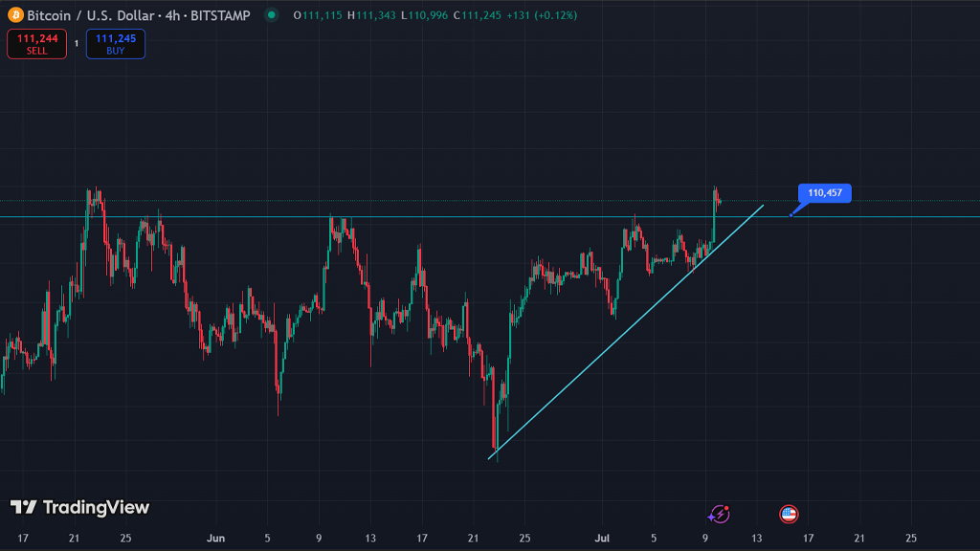Click the high value H111,343 text

tap(371, 15)
